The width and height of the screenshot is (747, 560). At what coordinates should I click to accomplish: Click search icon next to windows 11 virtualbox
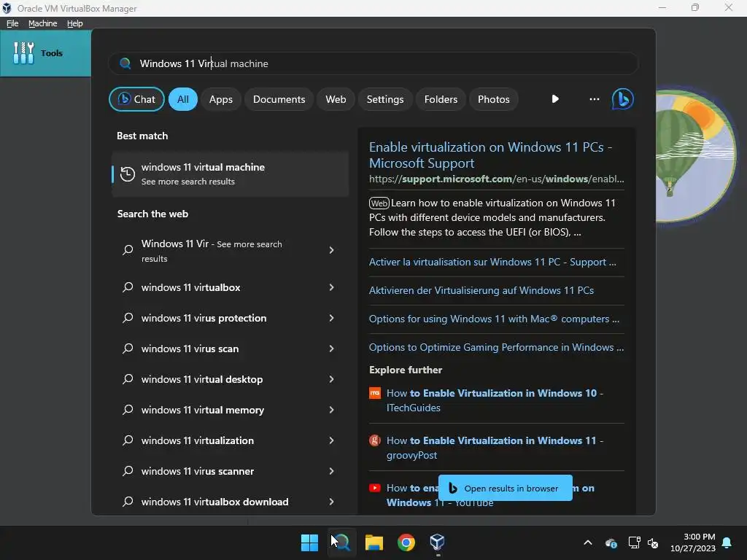coord(128,287)
